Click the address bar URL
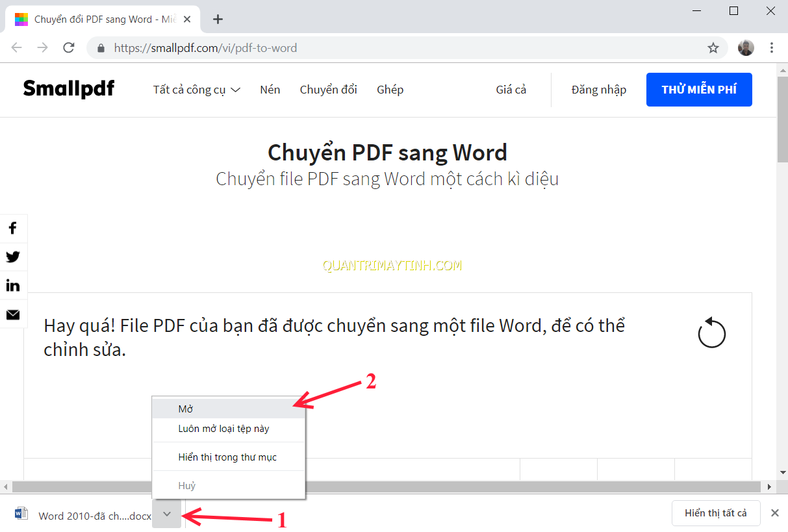This screenshot has height=532, width=788. pyautogui.click(x=205, y=48)
